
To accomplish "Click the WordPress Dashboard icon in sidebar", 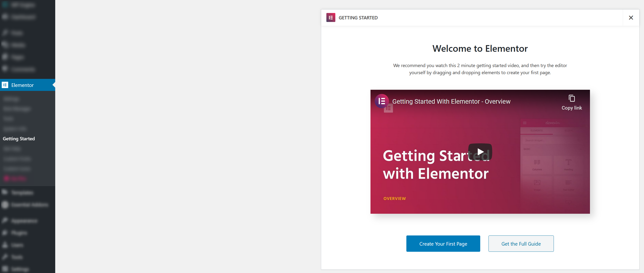I will click(5, 17).
